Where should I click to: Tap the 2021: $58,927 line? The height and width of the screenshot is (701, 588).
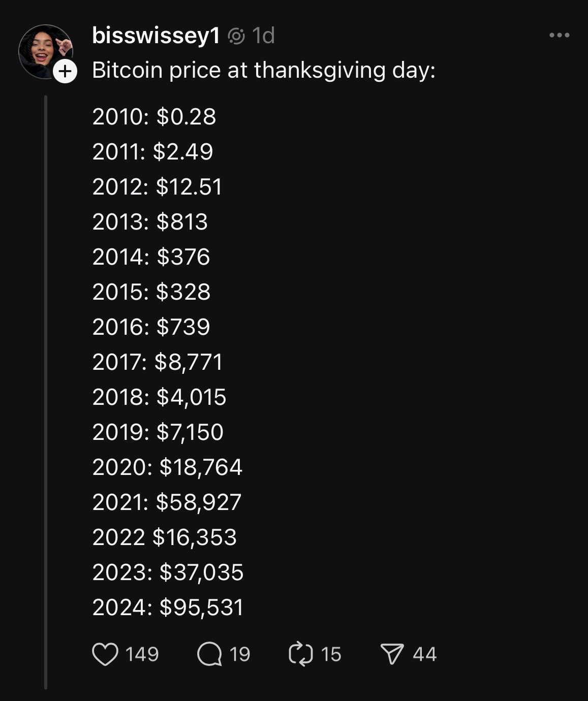click(167, 502)
